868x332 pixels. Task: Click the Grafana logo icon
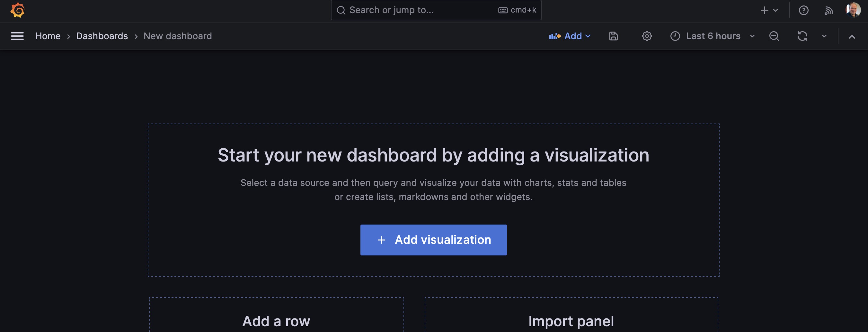click(18, 10)
